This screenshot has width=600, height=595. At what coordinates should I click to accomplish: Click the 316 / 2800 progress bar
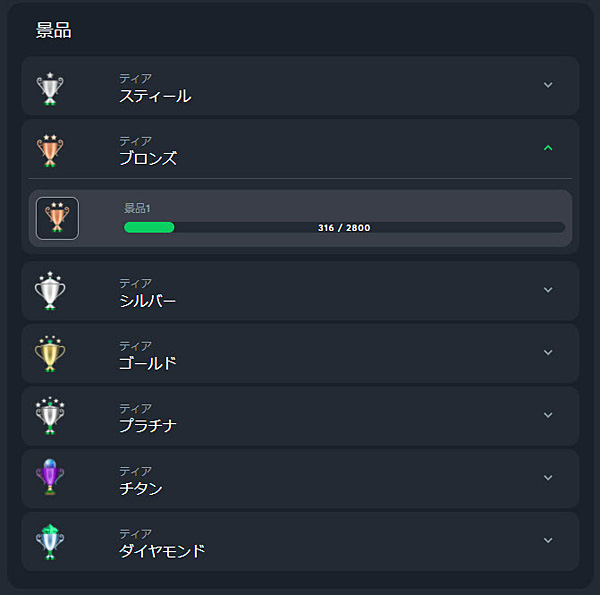click(x=344, y=227)
